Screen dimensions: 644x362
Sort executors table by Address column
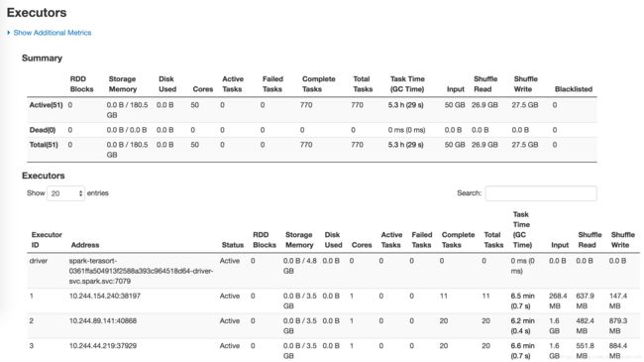(x=85, y=245)
